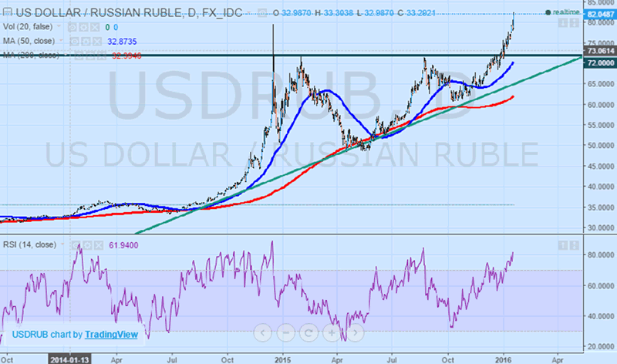Click the MA (50, close) indicator label

29,41
